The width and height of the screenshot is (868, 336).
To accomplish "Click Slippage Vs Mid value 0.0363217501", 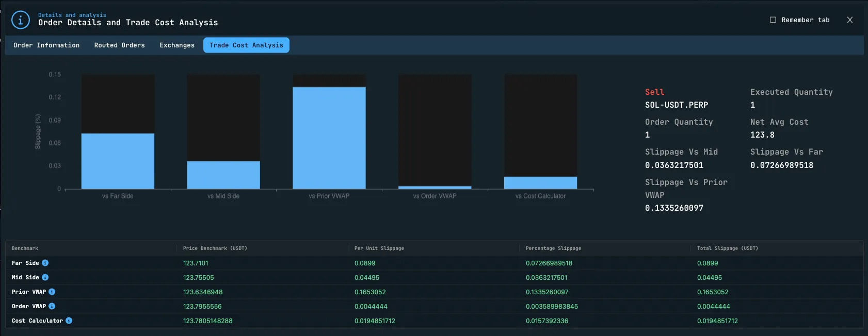I will click(x=674, y=165).
